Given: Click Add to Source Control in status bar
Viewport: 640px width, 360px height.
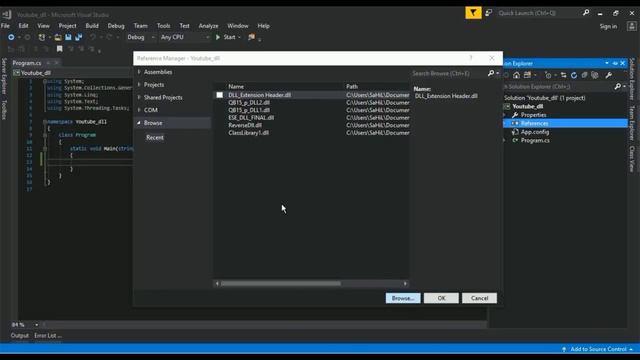Looking at the screenshot, I should click(x=598, y=349).
